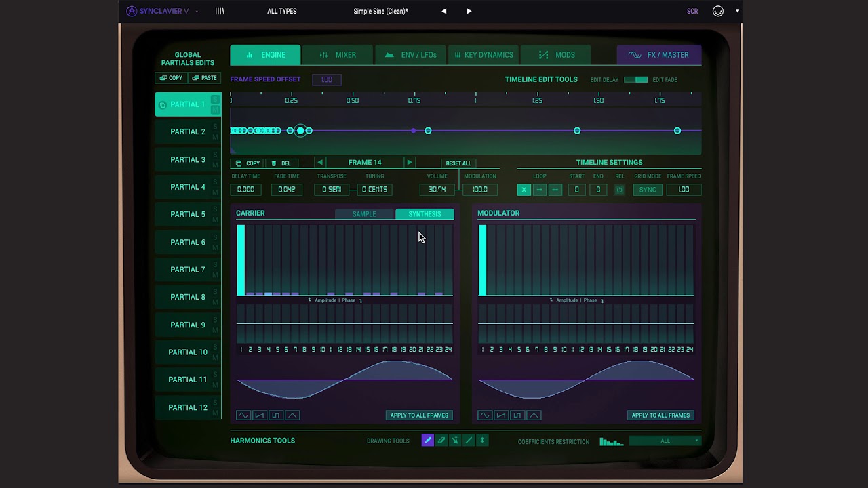Apply modulator harmonics to all frames

click(660, 415)
